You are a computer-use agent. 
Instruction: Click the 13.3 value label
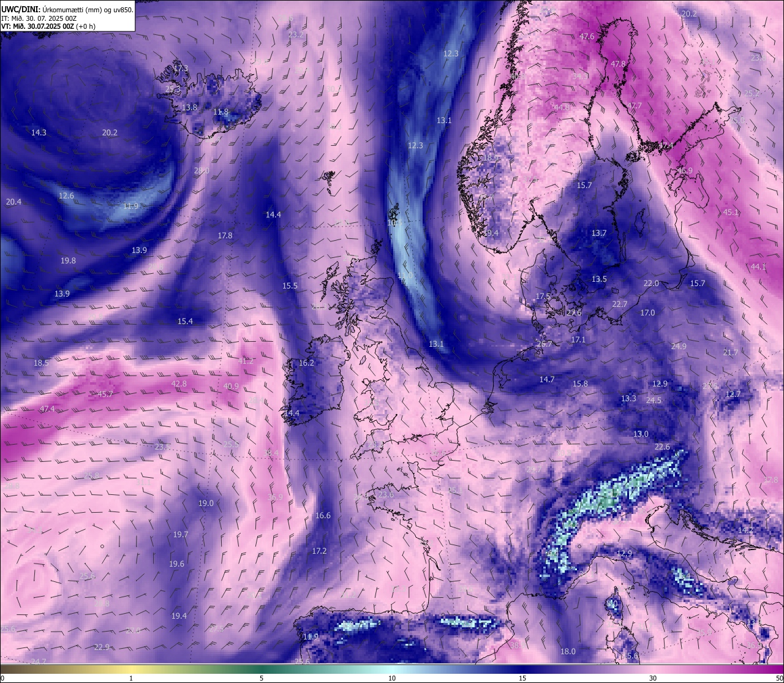pyautogui.click(x=628, y=399)
